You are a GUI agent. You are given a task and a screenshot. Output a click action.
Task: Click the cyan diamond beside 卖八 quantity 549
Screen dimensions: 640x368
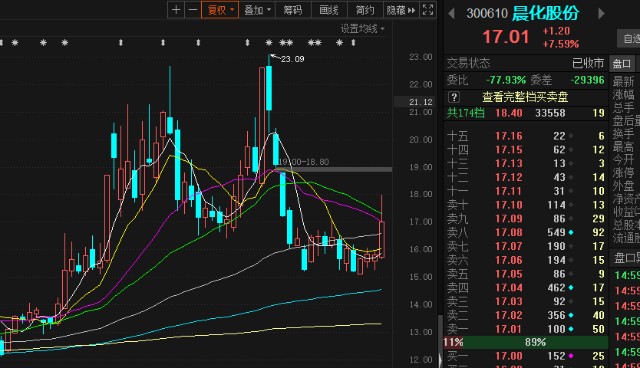(x=571, y=232)
